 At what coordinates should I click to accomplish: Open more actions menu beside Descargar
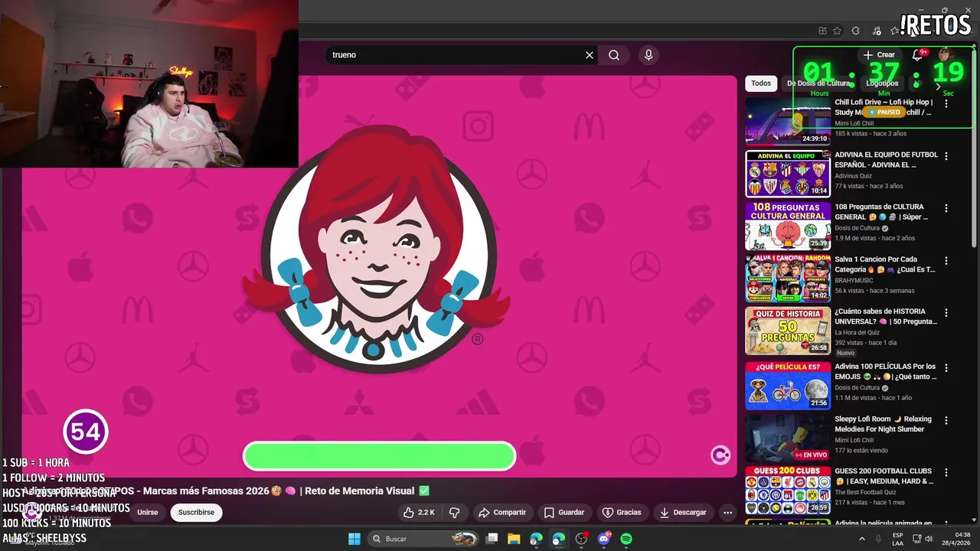[728, 512]
